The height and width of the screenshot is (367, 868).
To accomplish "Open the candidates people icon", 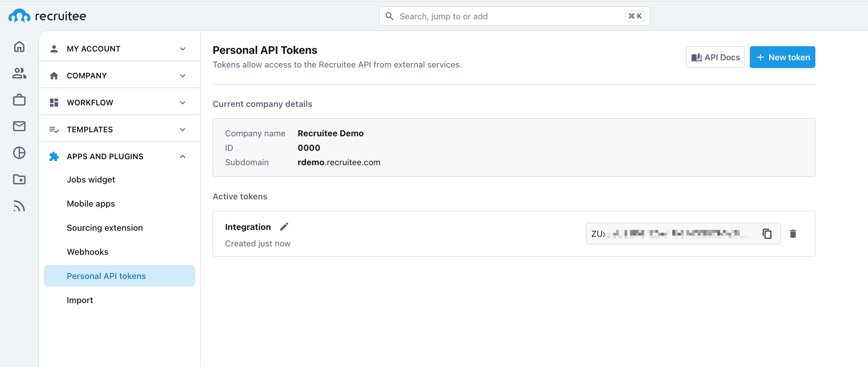I will click(19, 73).
